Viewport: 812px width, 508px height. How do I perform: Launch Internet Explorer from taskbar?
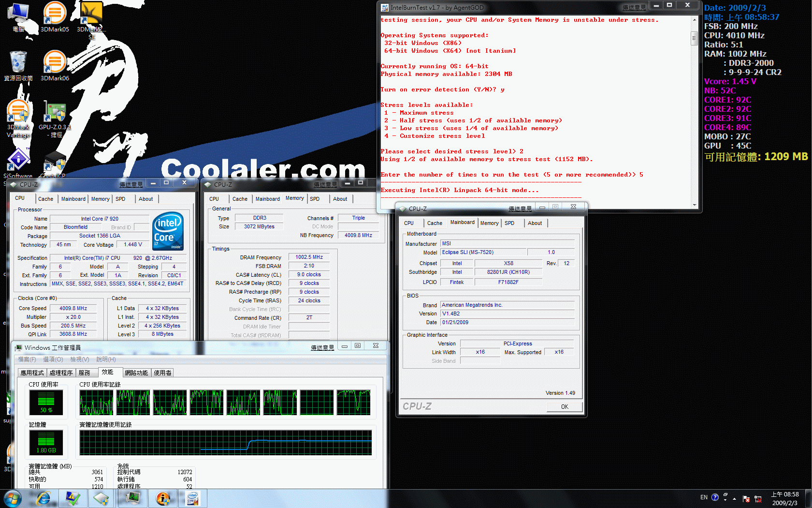[43, 498]
